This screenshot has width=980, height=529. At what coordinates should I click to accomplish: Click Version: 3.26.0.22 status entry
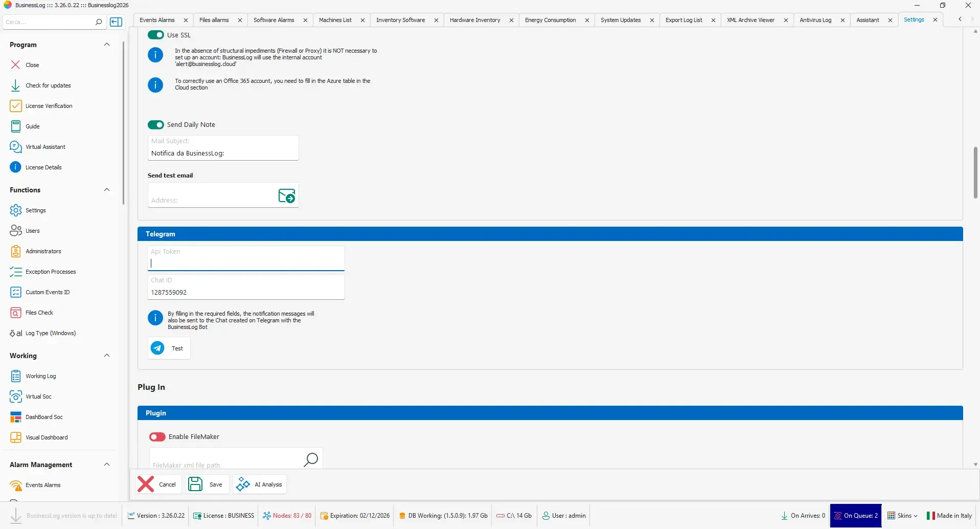click(156, 516)
